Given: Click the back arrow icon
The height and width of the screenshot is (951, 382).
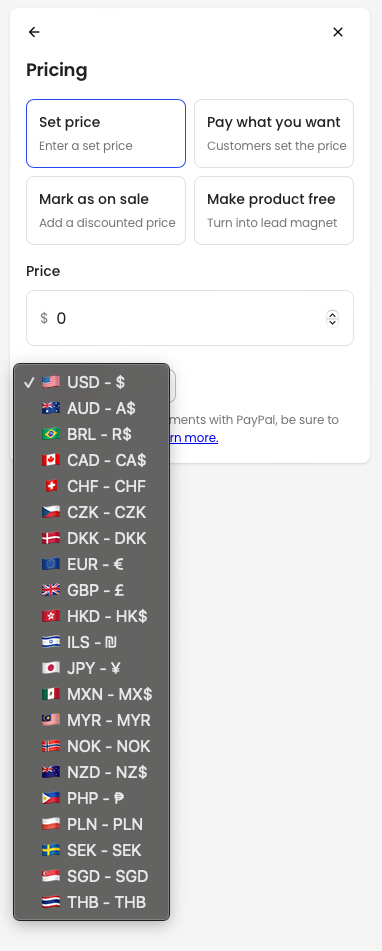Looking at the screenshot, I should tap(34, 32).
